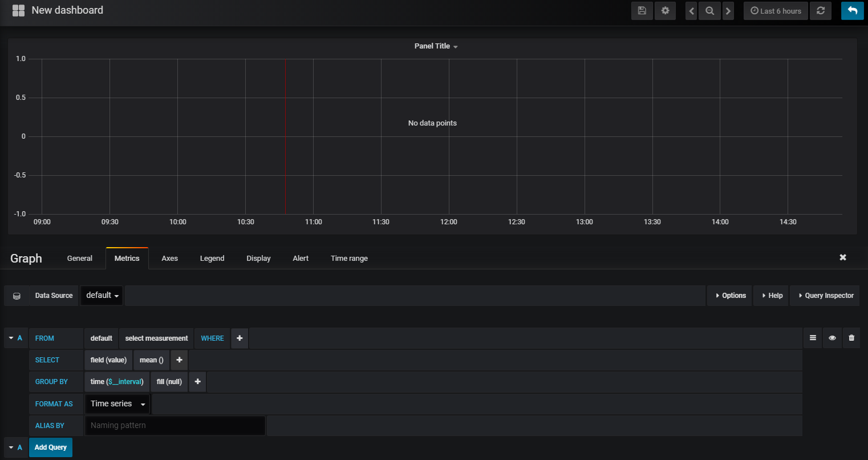868x460 pixels.
Task: Add a GROUP BY clause with the plus button
Action: 197,382
